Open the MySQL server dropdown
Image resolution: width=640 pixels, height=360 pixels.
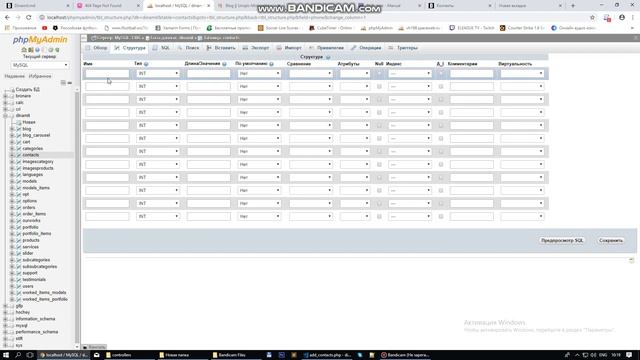(x=40, y=65)
